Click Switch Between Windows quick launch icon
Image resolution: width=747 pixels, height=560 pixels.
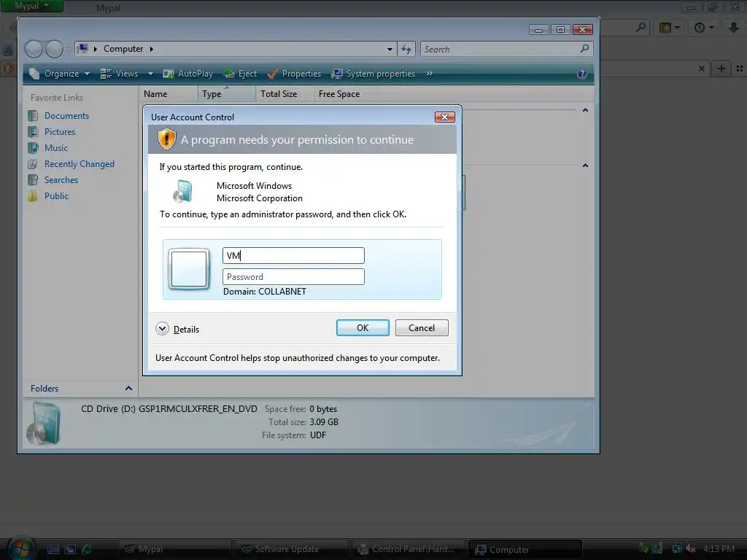(x=70, y=549)
